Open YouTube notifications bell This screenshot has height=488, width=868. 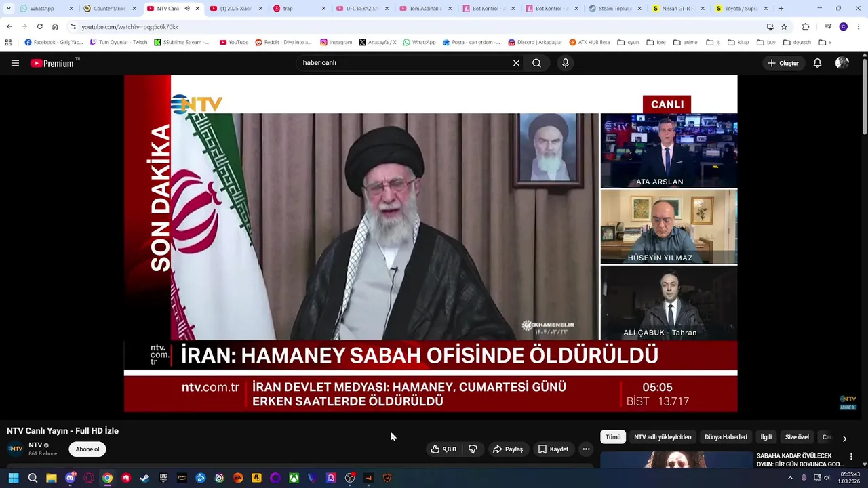click(x=817, y=63)
